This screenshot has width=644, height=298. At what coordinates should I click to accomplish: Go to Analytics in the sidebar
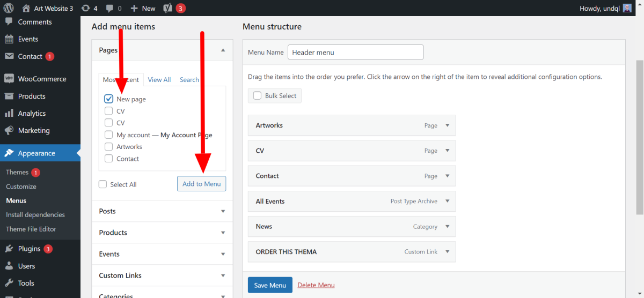click(x=32, y=113)
